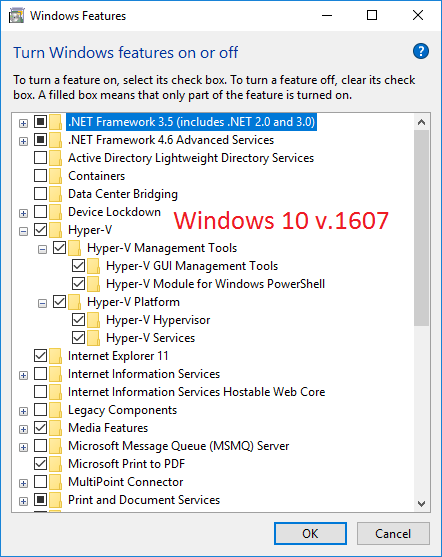Enable the Internet Information Services checkbox

pyautogui.click(x=41, y=374)
